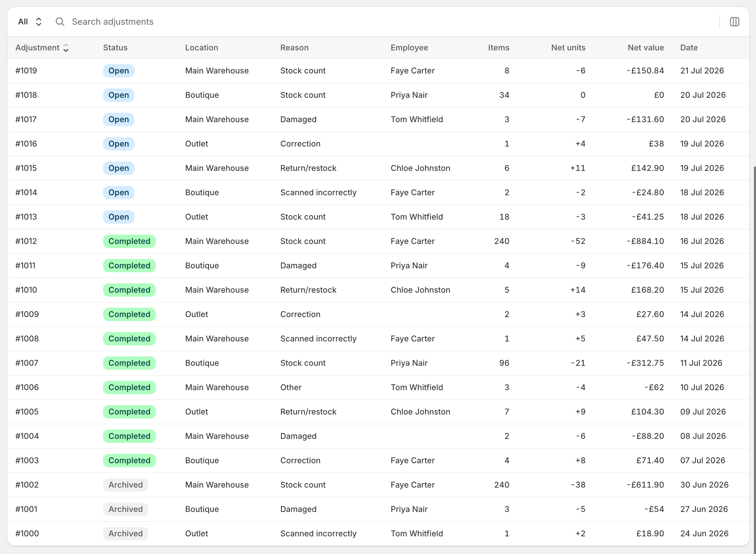The width and height of the screenshot is (756, 554).
Task: Click the Items column header
Action: pos(498,48)
